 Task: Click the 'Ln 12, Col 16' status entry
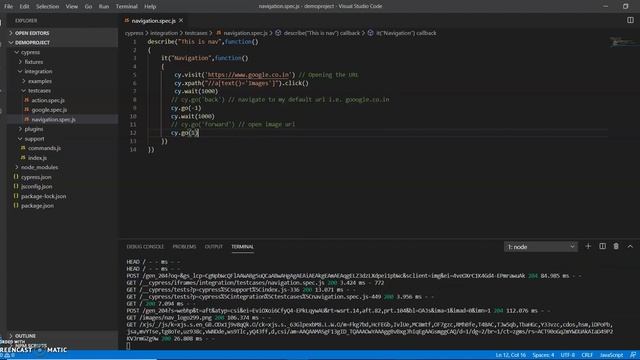511,355
